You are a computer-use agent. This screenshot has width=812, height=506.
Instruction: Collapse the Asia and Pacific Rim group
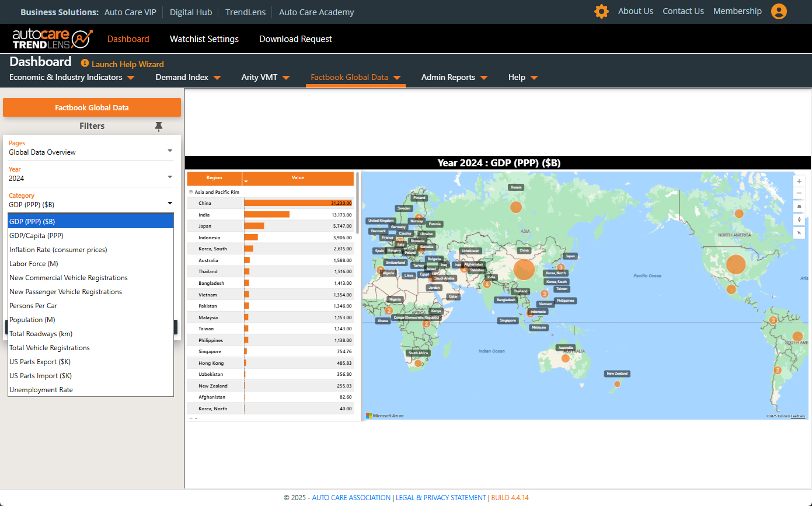point(190,192)
